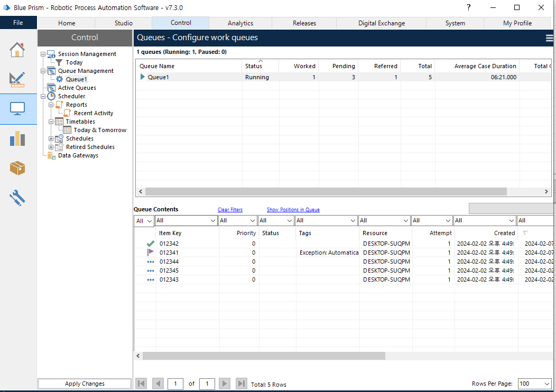556x392 pixels.
Task: Expand the Retired Schedules tree node
Action: click(x=51, y=147)
